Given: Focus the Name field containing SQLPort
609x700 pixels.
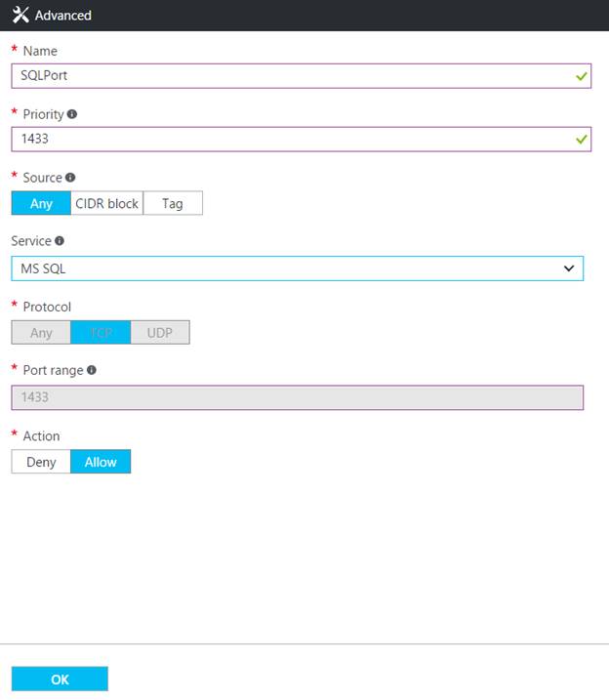Looking at the screenshot, I should click(293, 76).
